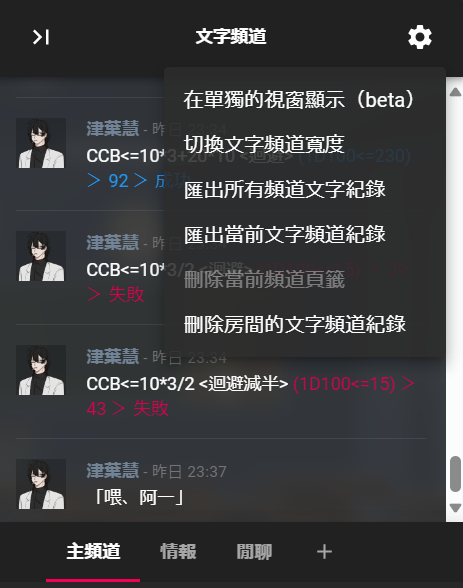The width and height of the screenshot is (463, 588).
Task: Click the 文字頻道 header title
Action: [x=231, y=37]
